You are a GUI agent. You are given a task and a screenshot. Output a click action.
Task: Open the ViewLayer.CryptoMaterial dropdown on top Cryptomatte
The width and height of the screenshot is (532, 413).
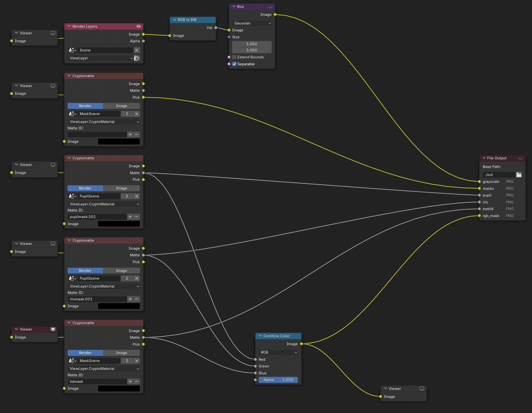click(103, 121)
